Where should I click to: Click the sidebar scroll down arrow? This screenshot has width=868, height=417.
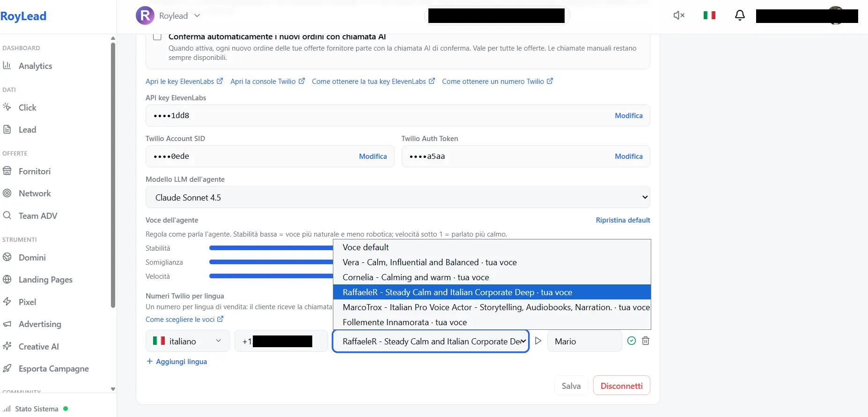tap(113, 389)
